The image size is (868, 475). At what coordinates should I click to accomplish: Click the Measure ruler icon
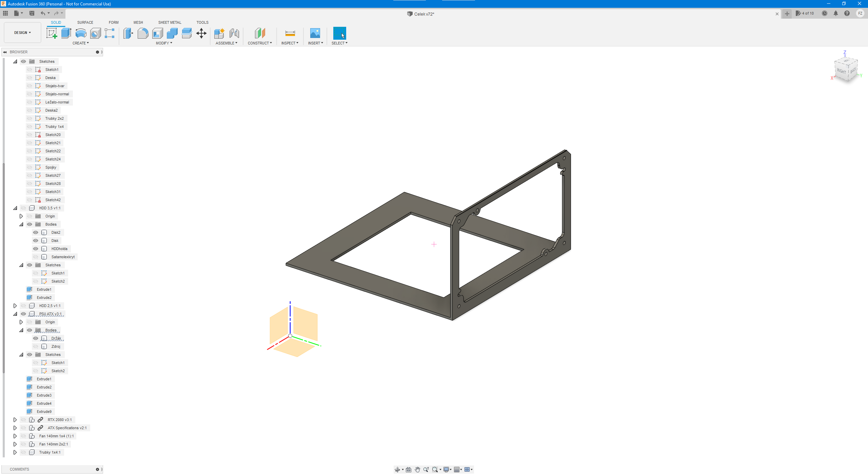(x=290, y=33)
